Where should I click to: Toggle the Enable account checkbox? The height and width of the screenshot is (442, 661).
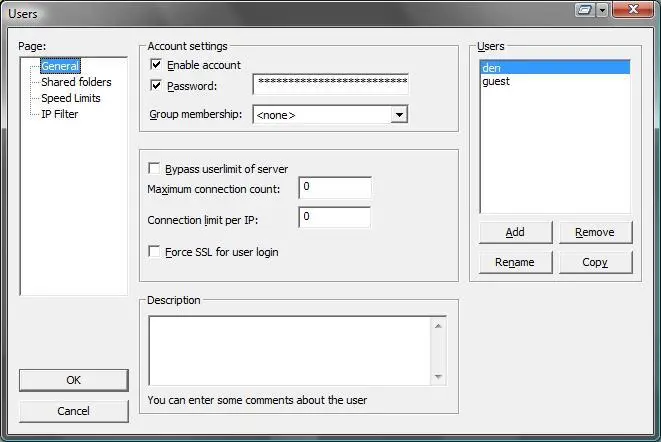pyautogui.click(x=155, y=65)
